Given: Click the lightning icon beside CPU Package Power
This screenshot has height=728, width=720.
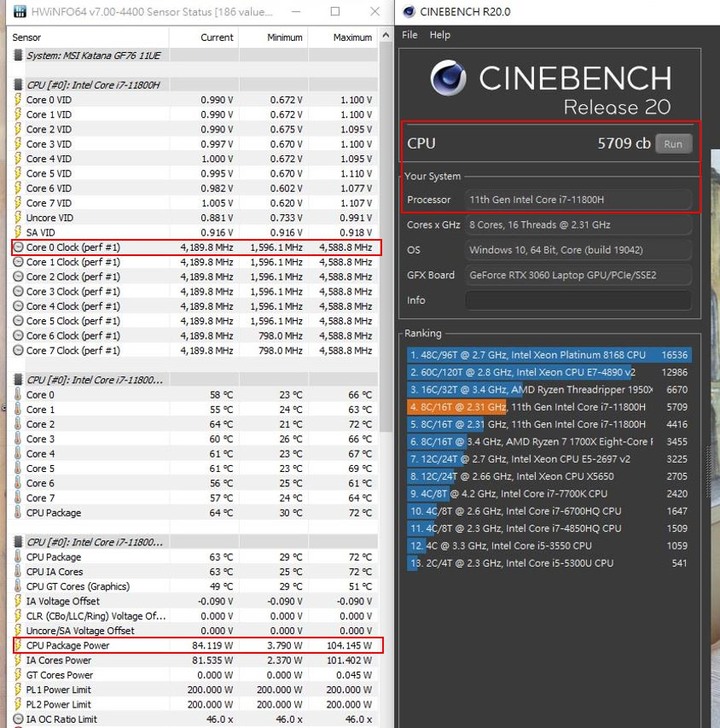Looking at the screenshot, I should (x=18, y=645).
